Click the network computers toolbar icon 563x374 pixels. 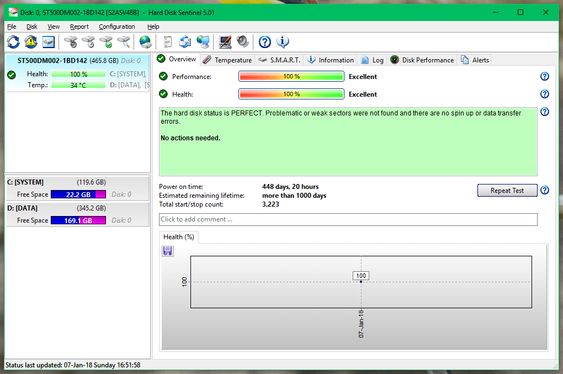point(203,42)
